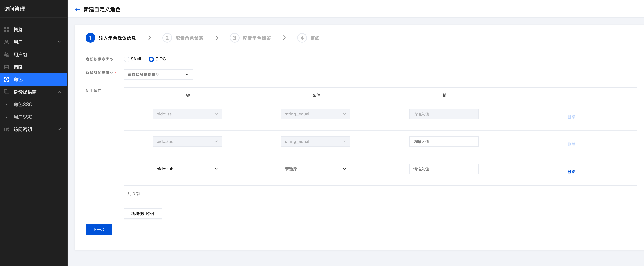Collapse the 身份提供商 sidebar section chevron
The image size is (644, 266).
(x=59, y=92)
